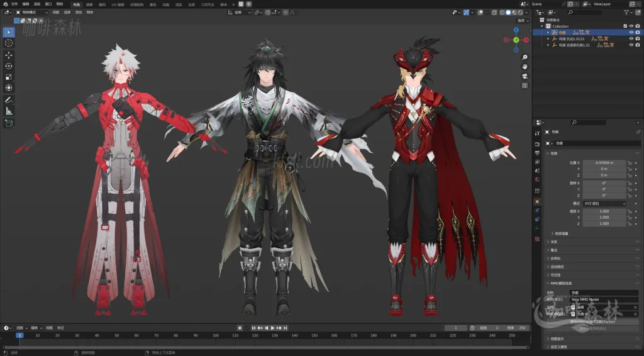644x356 pixels.
Task: Open the Object Data properties tab
Action: coord(537,229)
